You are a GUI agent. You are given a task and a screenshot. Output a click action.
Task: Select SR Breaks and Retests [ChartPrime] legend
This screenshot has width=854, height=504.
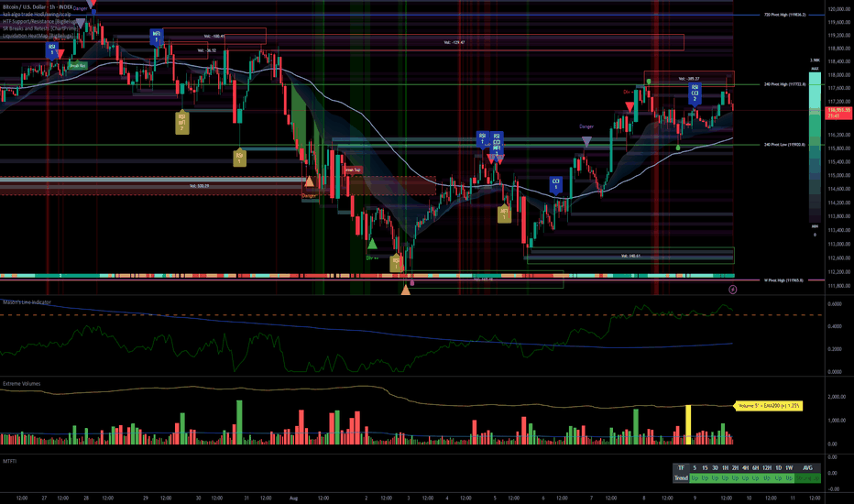pos(39,28)
